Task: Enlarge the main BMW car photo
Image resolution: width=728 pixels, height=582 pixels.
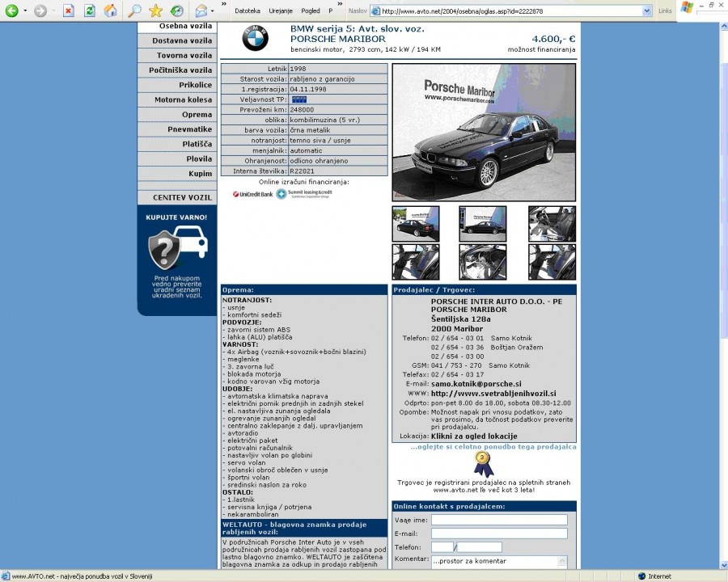Action: 484,133
